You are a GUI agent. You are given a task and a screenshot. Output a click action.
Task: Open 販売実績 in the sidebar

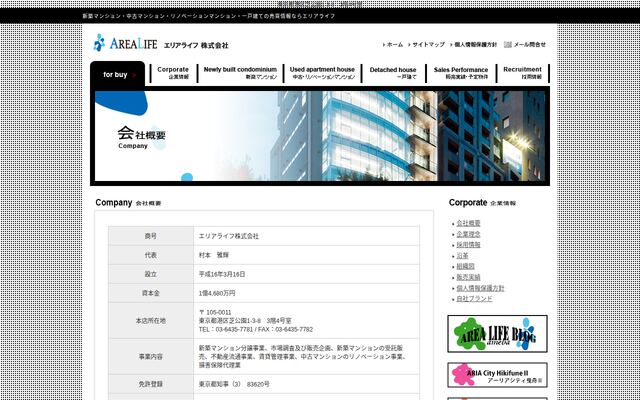point(468,278)
